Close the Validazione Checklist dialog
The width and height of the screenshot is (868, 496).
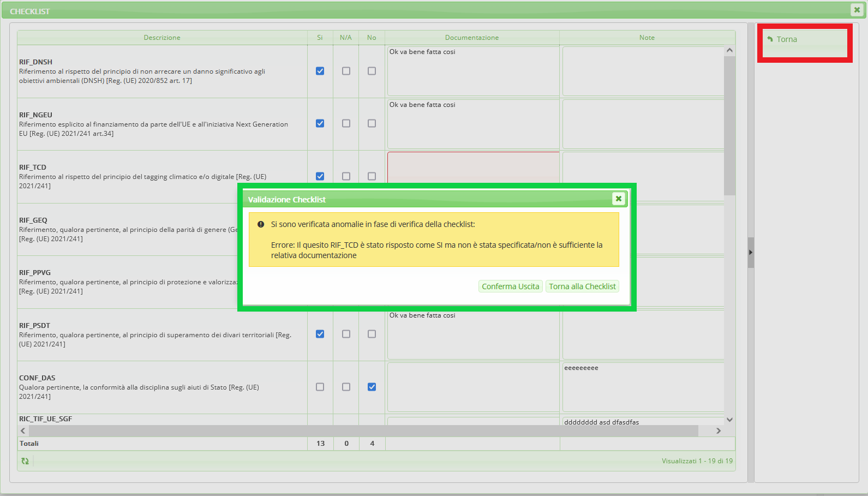[618, 199]
